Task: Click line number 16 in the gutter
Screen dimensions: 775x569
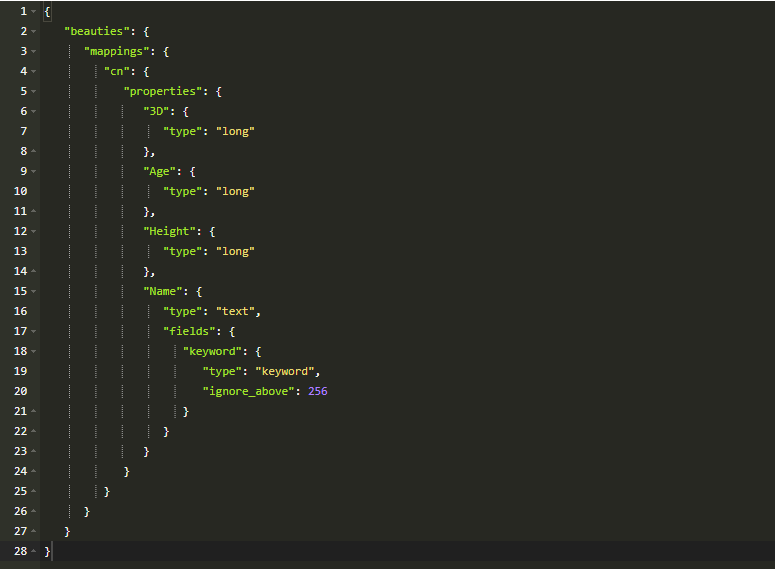Action: coord(20,311)
